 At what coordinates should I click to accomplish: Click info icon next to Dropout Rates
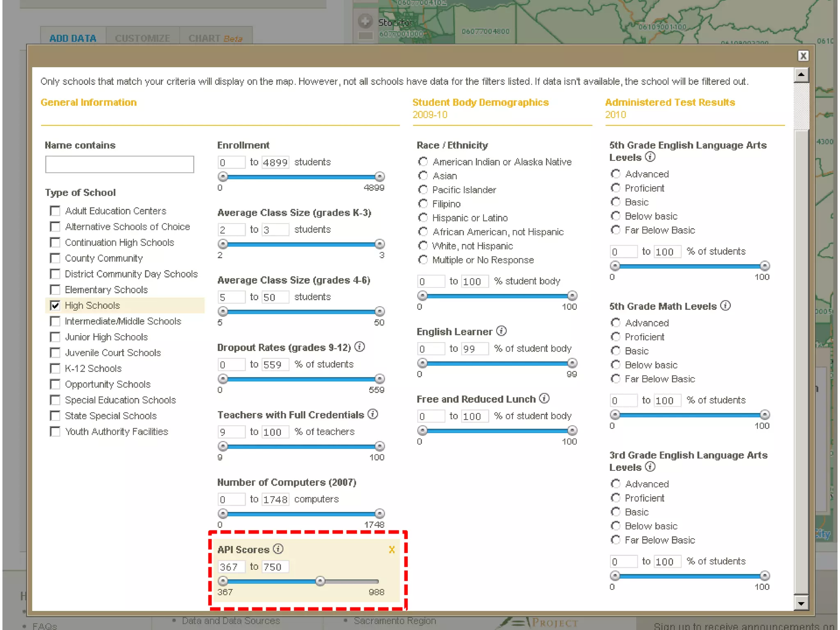(x=360, y=347)
